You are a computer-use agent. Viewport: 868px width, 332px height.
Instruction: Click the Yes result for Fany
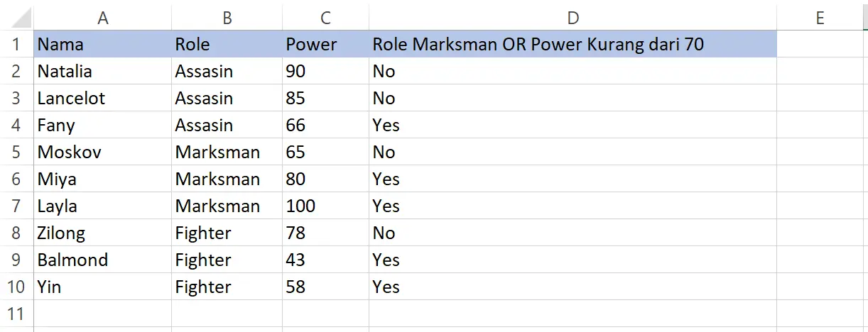click(573, 126)
